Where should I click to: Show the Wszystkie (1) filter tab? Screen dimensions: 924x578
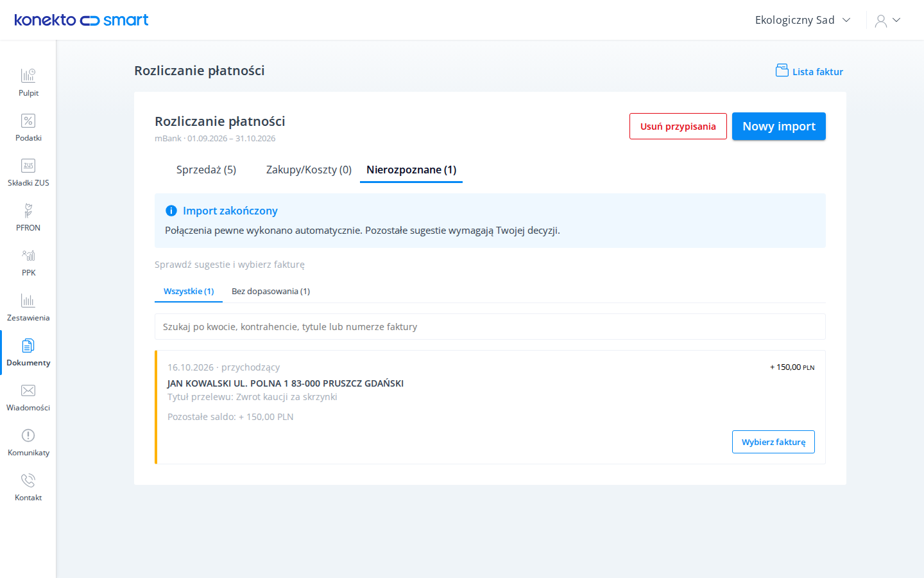pyautogui.click(x=189, y=291)
